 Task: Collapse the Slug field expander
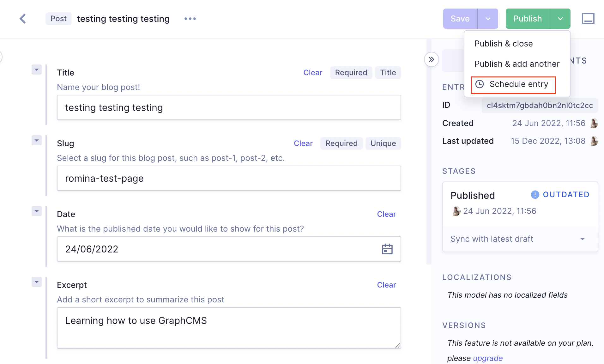[x=37, y=140]
